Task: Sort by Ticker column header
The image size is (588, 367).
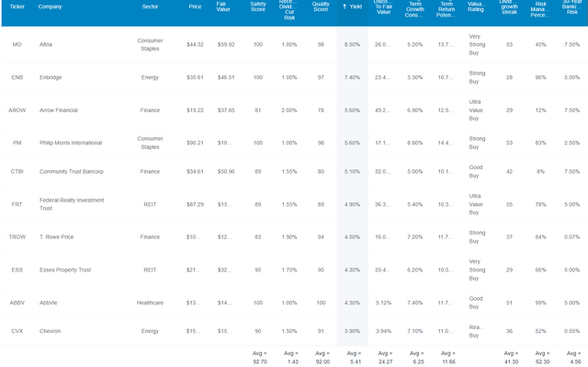Action: (x=17, y=6)
